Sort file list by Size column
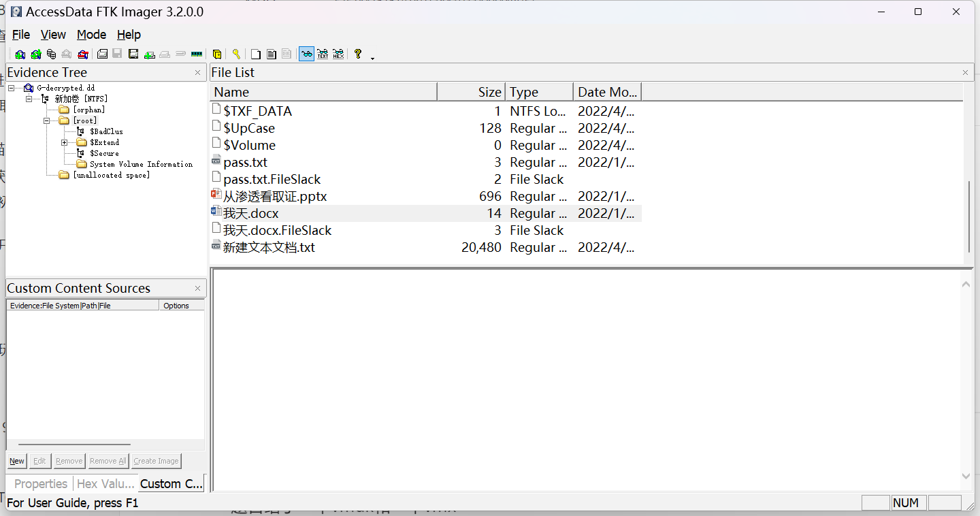This screenshot has width=980, height=516. (472, 92)
